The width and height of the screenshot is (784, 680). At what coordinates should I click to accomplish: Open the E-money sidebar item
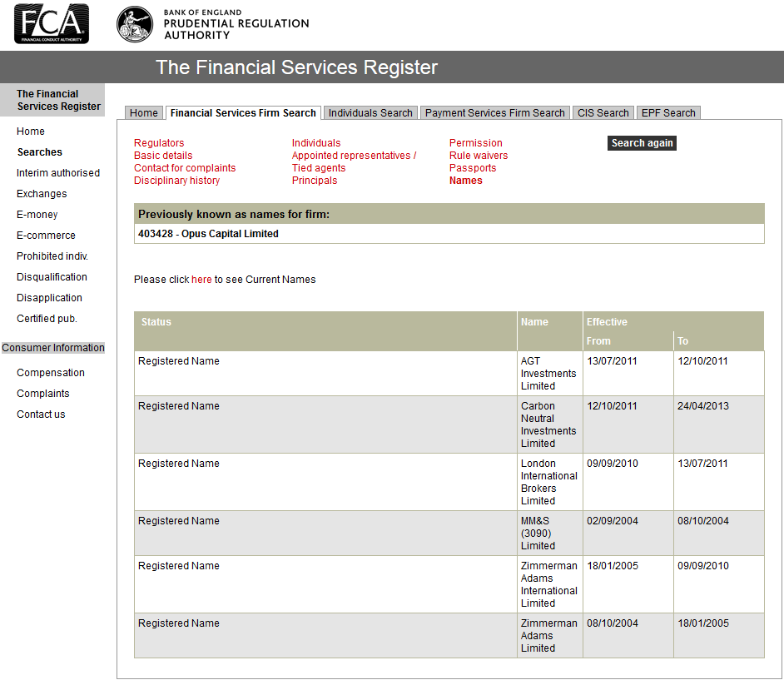(37, 215)
